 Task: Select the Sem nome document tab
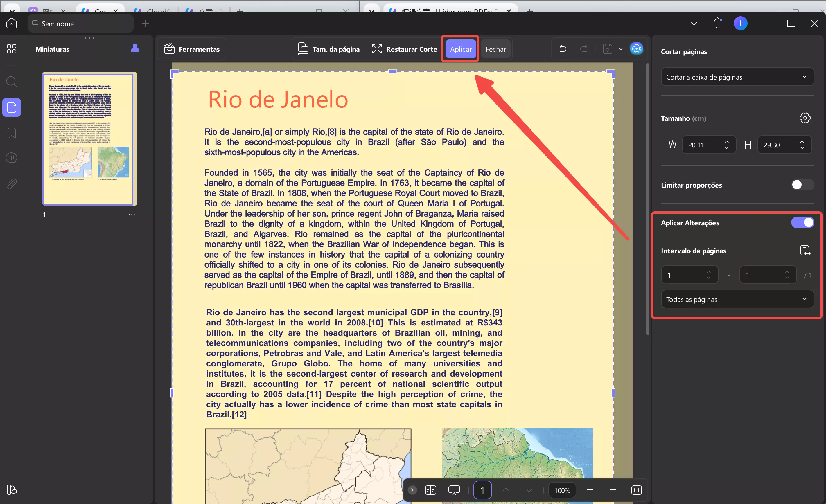(80, 24)
